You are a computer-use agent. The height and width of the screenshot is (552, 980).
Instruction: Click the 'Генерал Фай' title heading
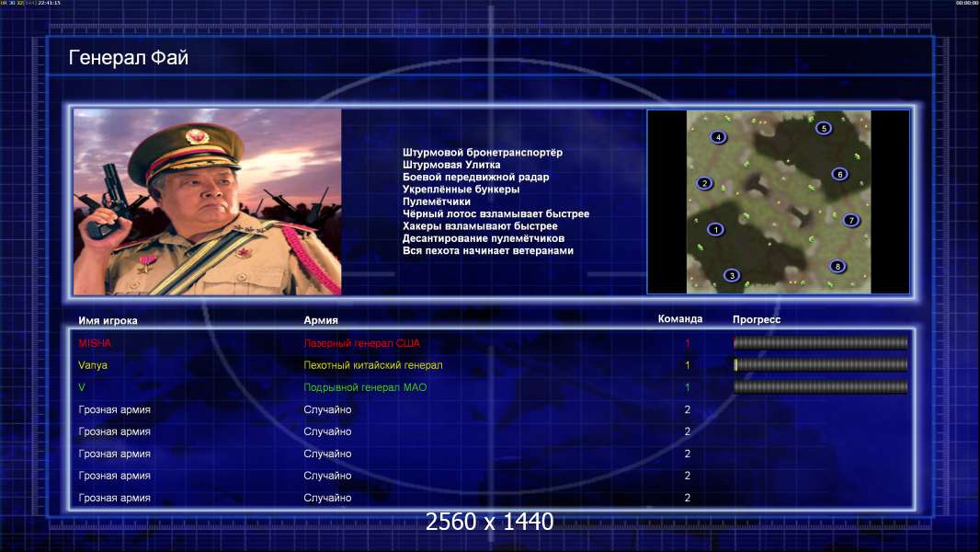point(128,58)
